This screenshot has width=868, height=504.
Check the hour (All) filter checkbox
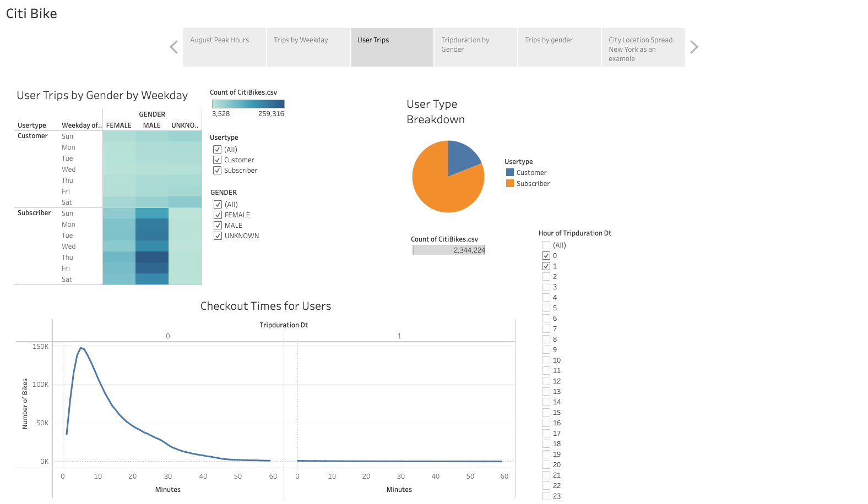tap(546, 245)
